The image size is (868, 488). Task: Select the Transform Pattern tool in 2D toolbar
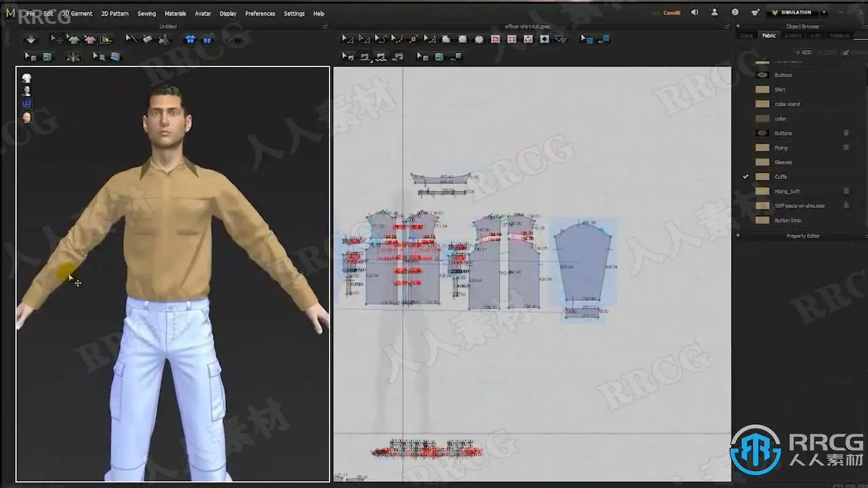pos(347,39)
